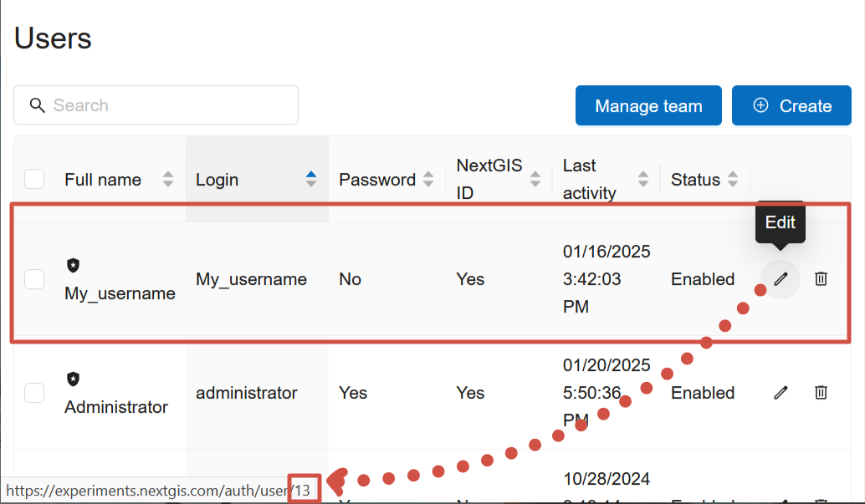Check the Administrator row checkbox
865x504 pixels.
coord(34,393)
